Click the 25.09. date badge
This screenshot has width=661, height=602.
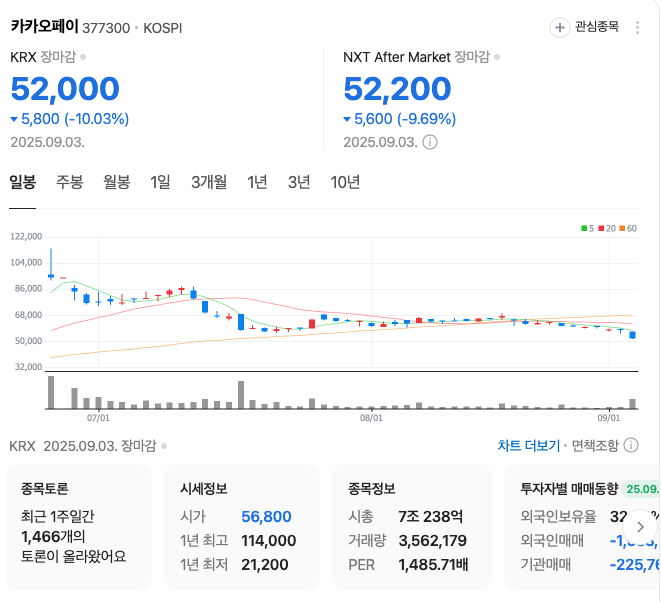pos(641,489)
